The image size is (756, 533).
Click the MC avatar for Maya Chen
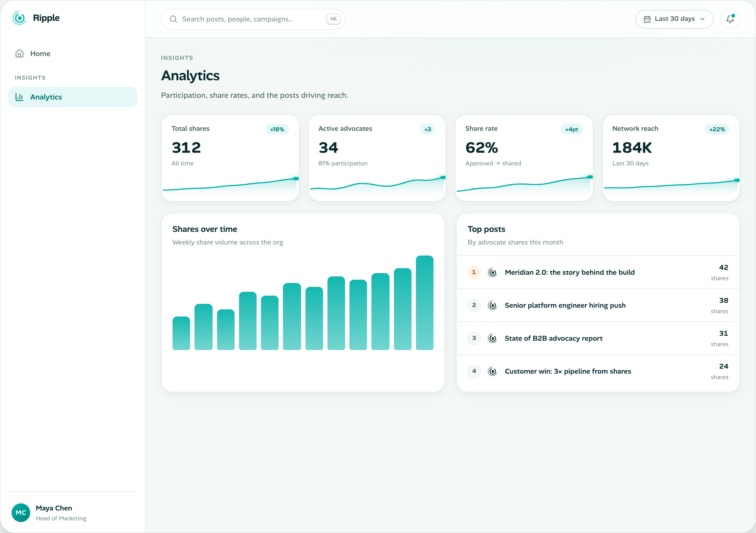pyautogui.click(x=21, y=513)
